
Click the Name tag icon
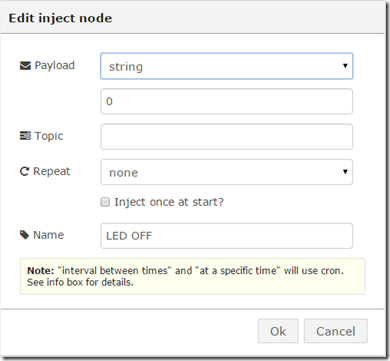point(24,235)
